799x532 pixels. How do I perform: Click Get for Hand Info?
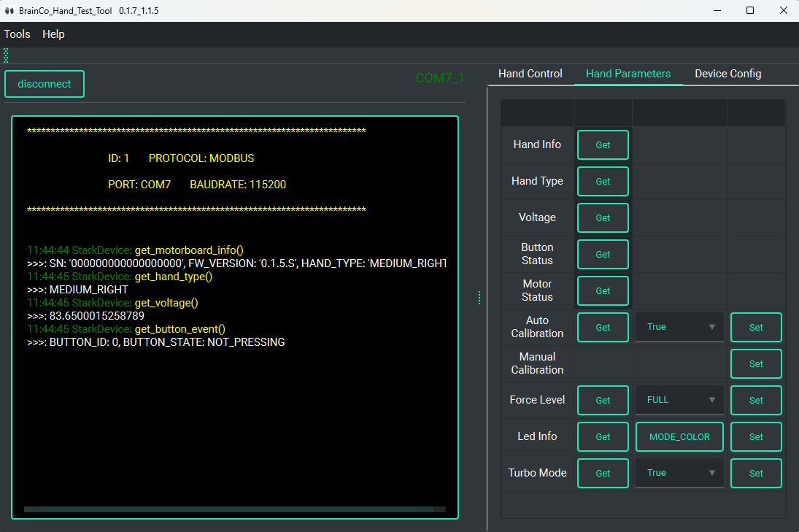[603, 144]
